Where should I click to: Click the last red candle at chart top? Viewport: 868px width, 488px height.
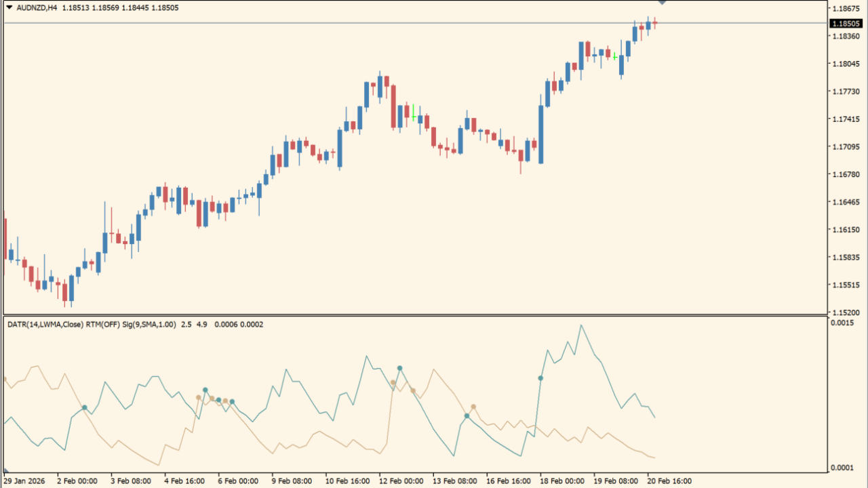(655, 23)
